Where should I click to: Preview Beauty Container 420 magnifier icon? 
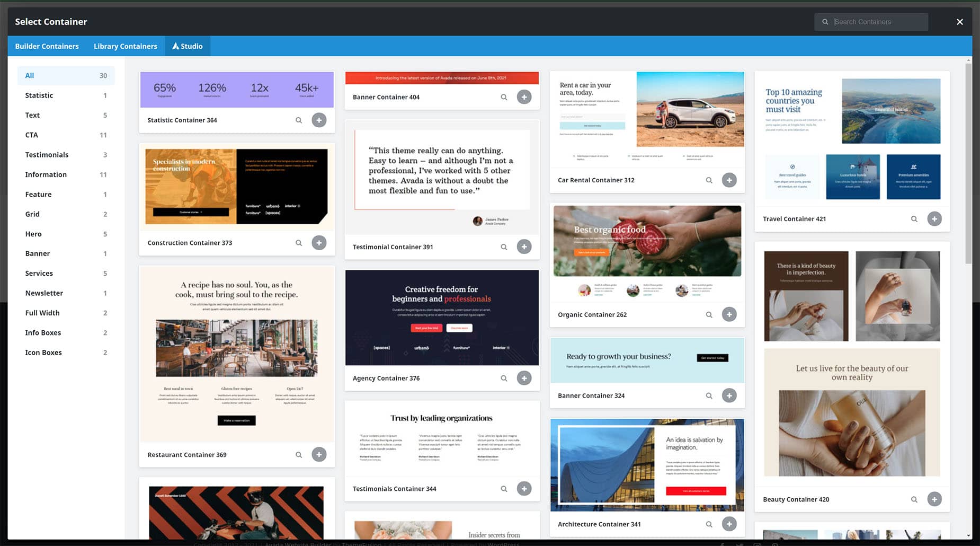[914, 499]
